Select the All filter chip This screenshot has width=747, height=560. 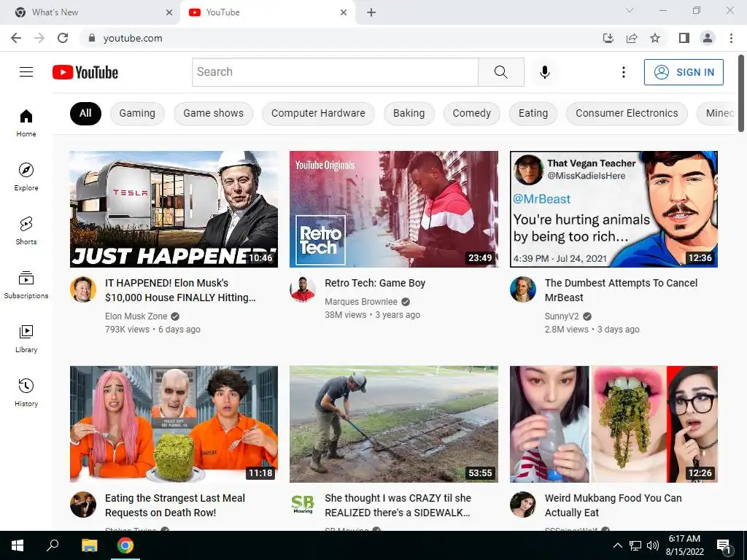point(85,113)
